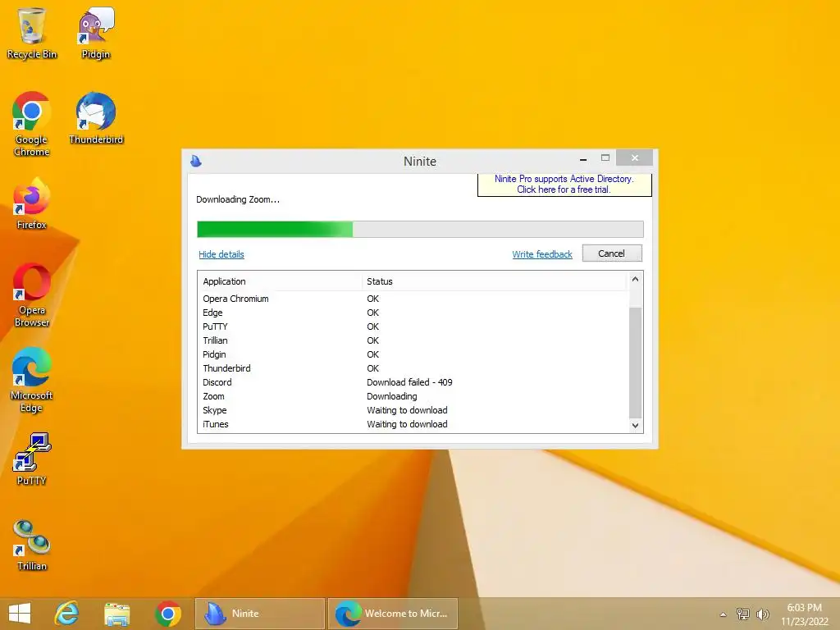Screen dimensions: 840x630
Task: Select the Zoom row in the list
Action: point(413,396)
